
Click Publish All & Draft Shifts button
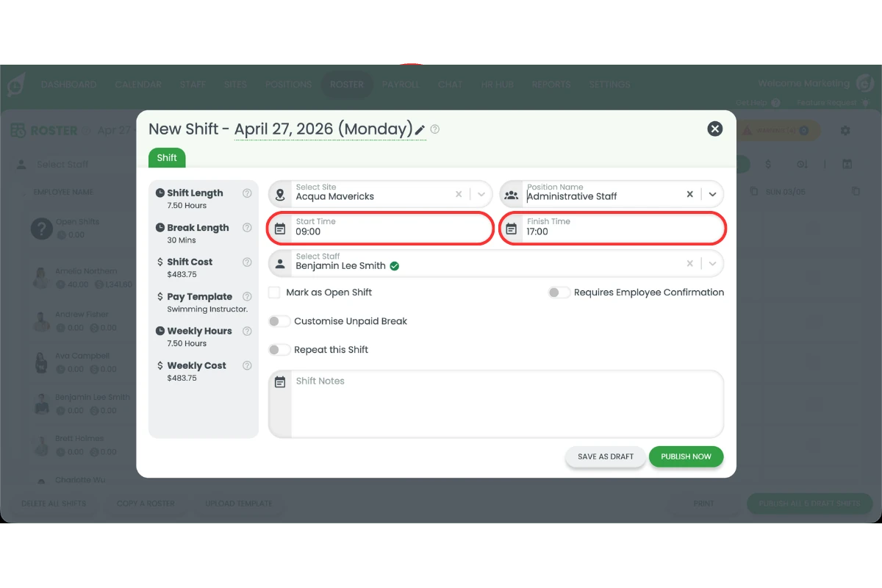click(809, 503)
